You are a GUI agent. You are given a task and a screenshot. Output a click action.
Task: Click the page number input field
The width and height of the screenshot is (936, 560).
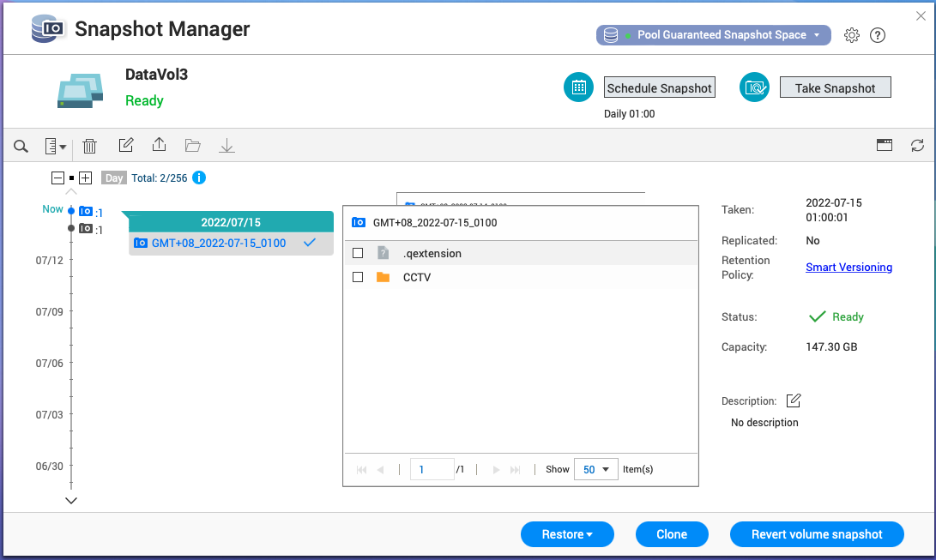click(x=432, y=469)
